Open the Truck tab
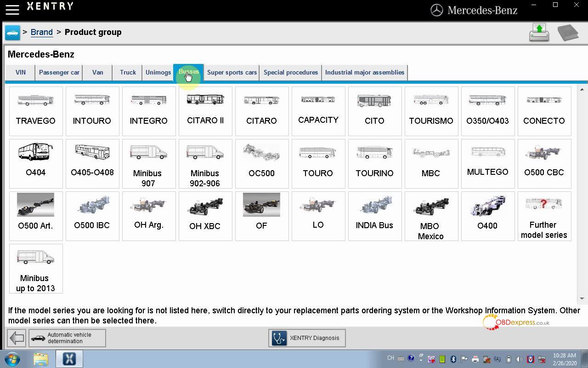 pos(128,73)
